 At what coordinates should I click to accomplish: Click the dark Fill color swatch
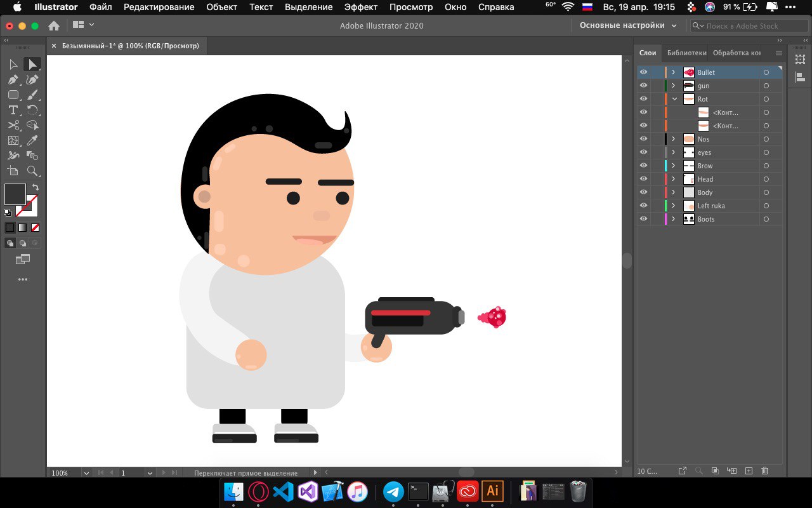15,194
